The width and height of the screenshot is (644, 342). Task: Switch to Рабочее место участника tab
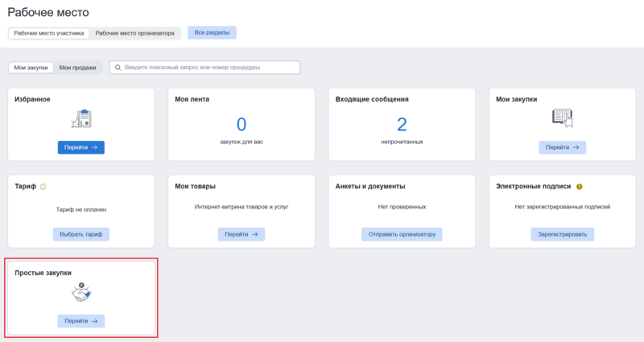click(x=48, y=33)
